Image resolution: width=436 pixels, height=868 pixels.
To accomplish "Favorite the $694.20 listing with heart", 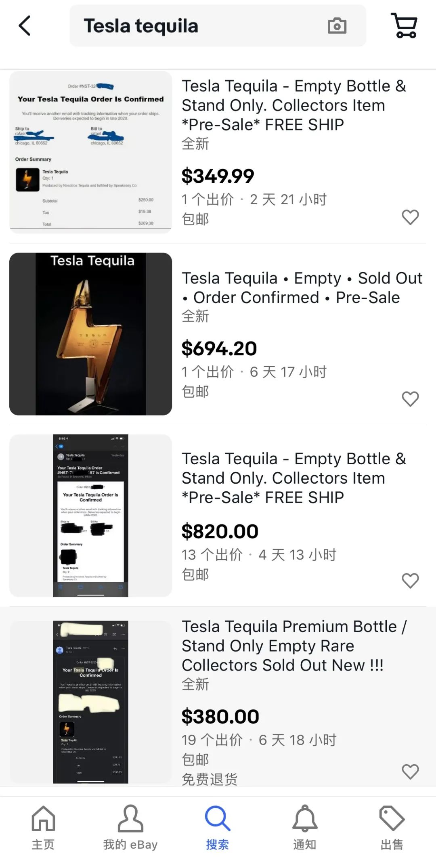I will tap(410, 399).
